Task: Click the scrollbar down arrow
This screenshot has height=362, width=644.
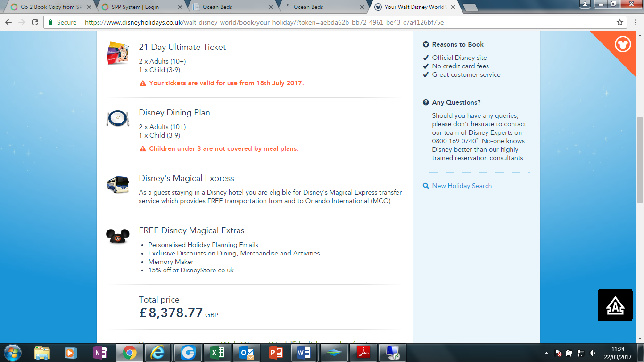Action: click(640, 339)
